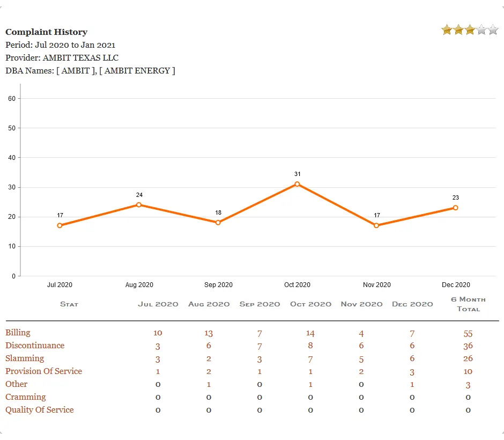Screen dimensions: 504x440
Task: Toggle visibility of the Cramming category
Action: [x=25, y=397]
